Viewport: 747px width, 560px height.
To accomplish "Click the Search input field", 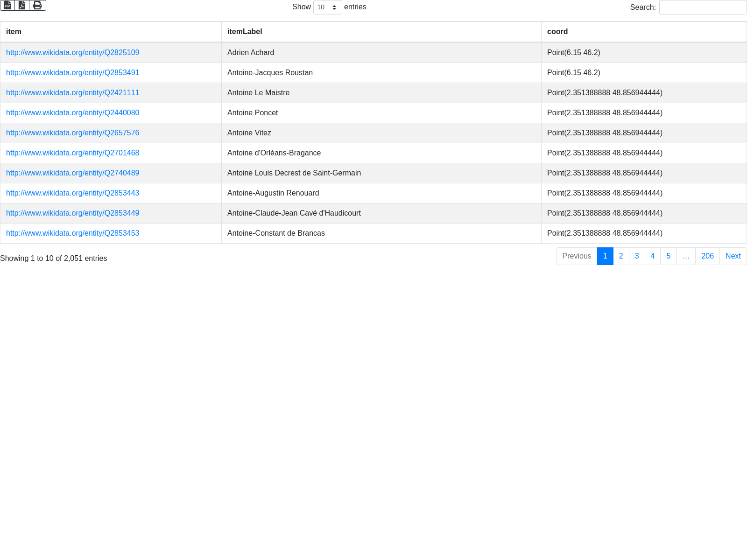I will (703, 7).
